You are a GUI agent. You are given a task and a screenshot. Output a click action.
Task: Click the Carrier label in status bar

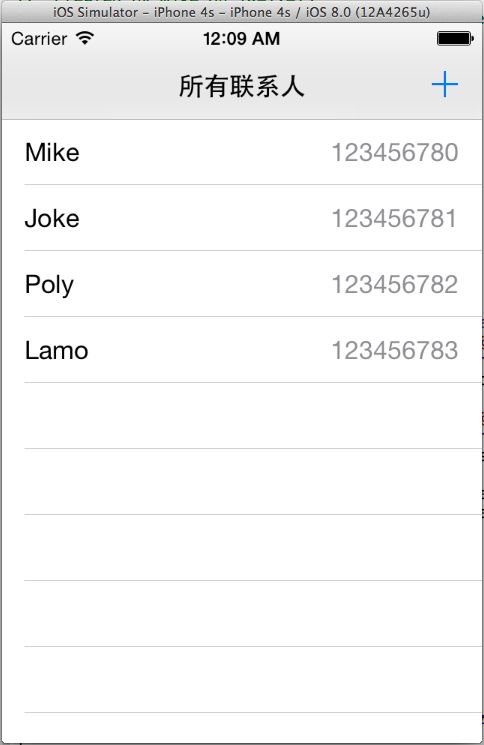pos(39,38)
